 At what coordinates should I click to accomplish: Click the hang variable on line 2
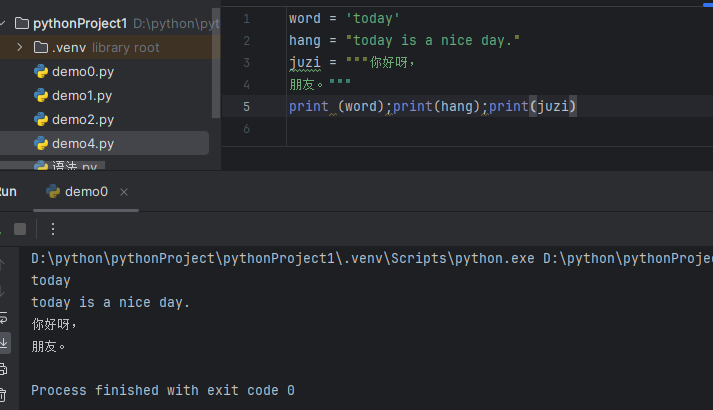coord(305,40)
